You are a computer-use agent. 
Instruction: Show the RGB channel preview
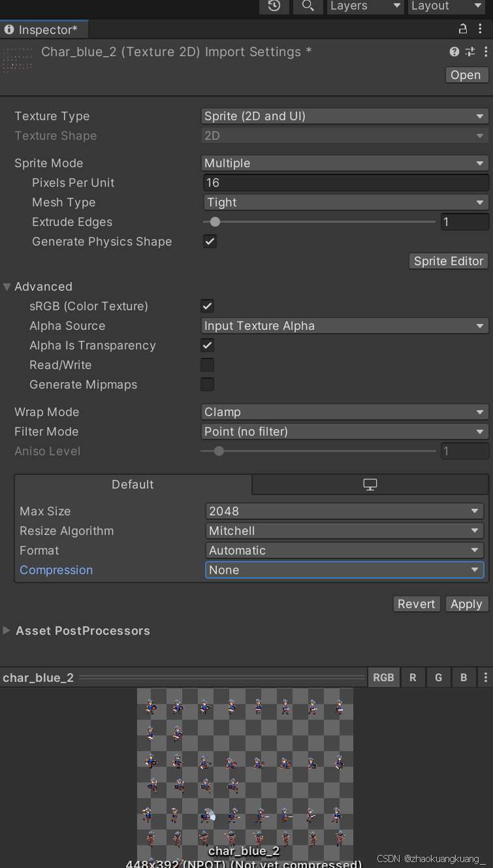(383, 677)
